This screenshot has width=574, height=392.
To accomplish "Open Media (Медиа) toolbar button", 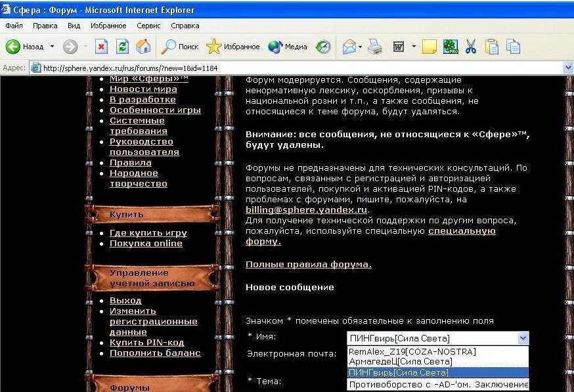I will click(288, 47).
